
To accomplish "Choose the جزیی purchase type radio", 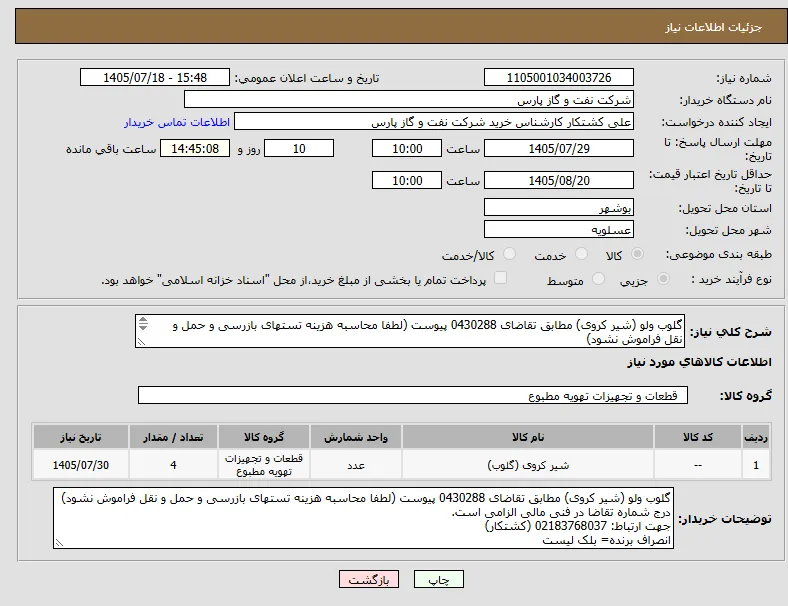I will click(663, 278).
